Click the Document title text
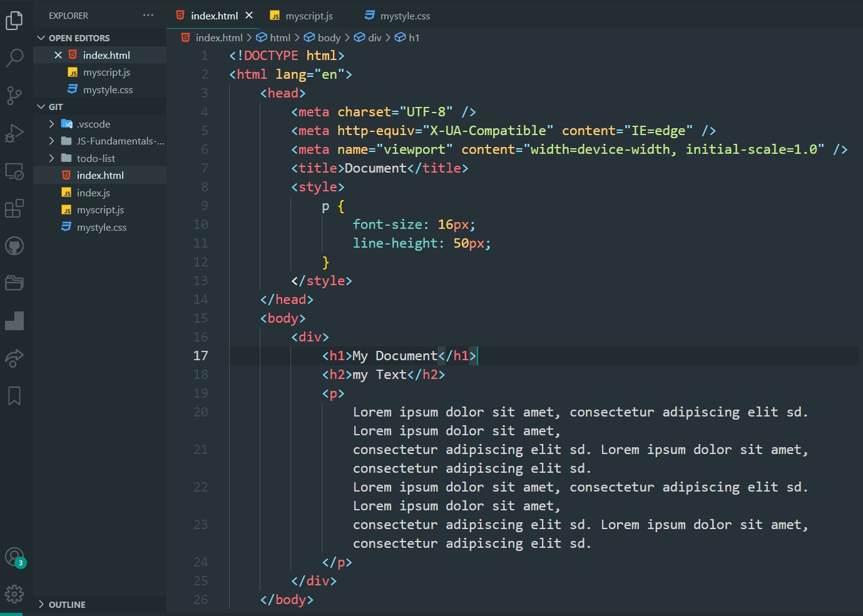Viewport: 863px width, 616px height. [375, 168]
